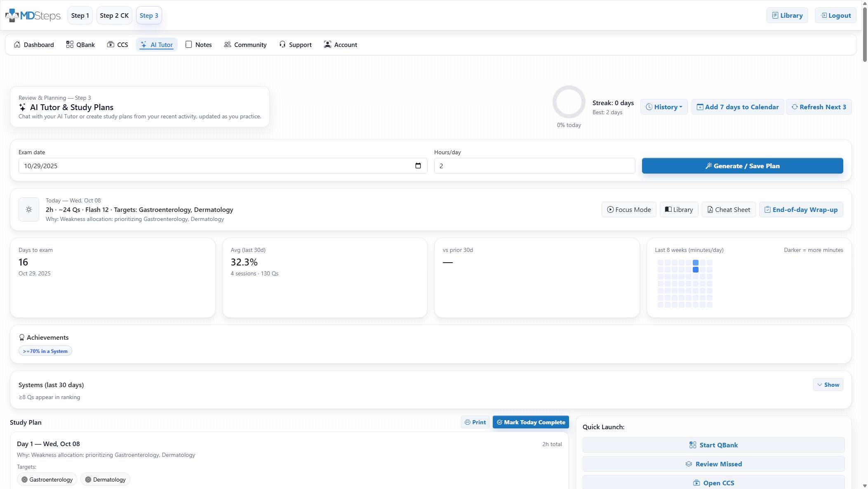
Task: Expand the History dropdown
Action: pos(664,107)
